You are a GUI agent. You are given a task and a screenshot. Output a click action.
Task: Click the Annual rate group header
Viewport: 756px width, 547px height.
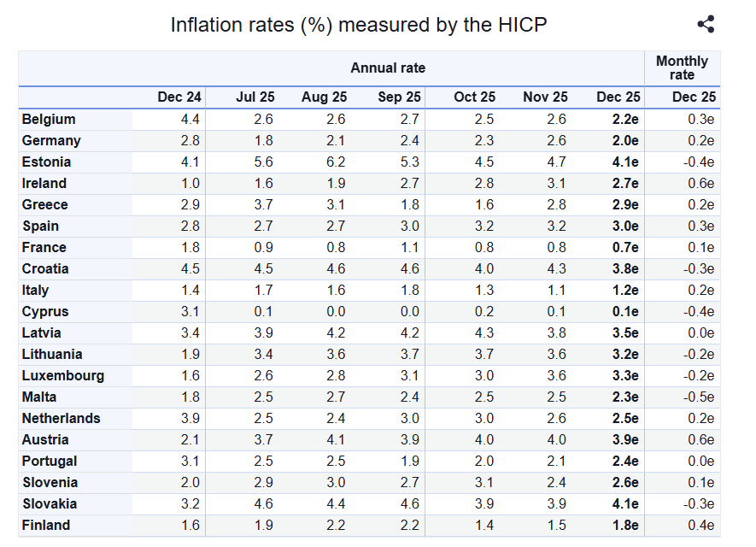click(x=388, y=68)
